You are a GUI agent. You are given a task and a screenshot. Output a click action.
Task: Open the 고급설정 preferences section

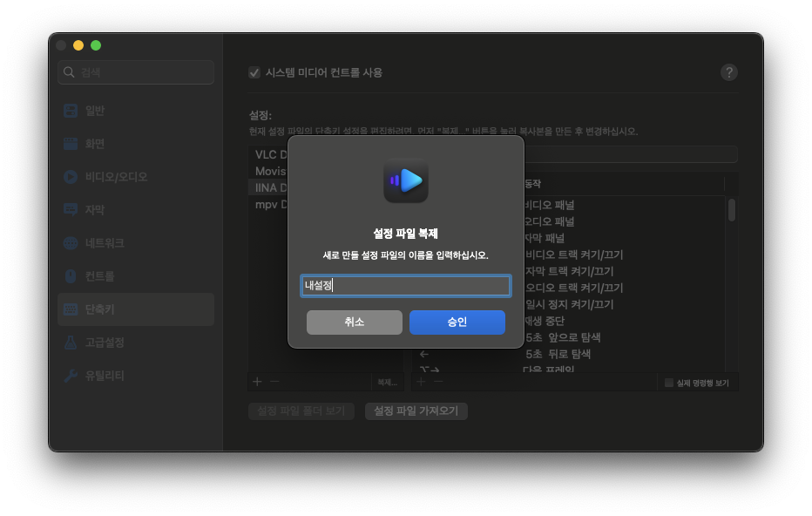[x=136, y=343]
